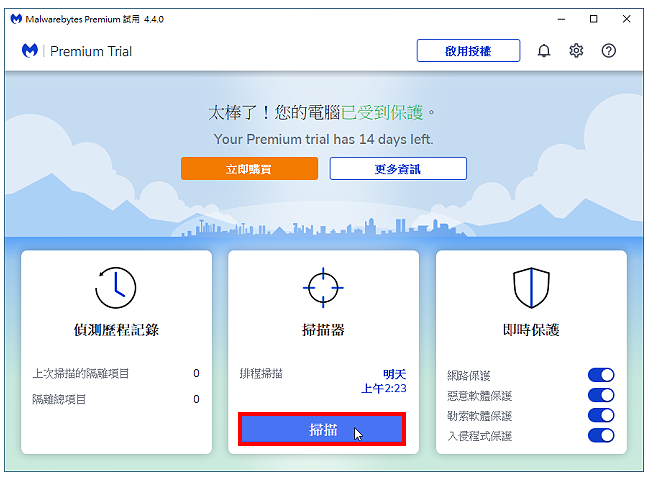Open the 偵測歷程記錄 card heading

coord(116,330)
